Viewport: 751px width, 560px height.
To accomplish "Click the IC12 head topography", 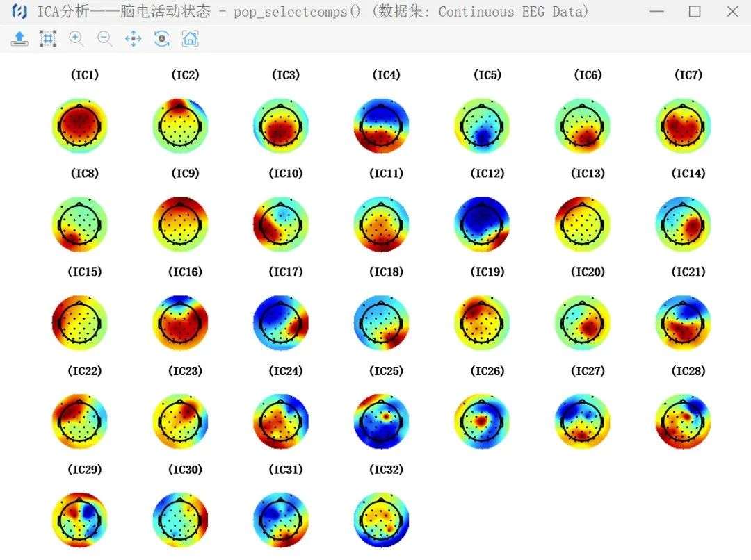I will pos(482,224).
